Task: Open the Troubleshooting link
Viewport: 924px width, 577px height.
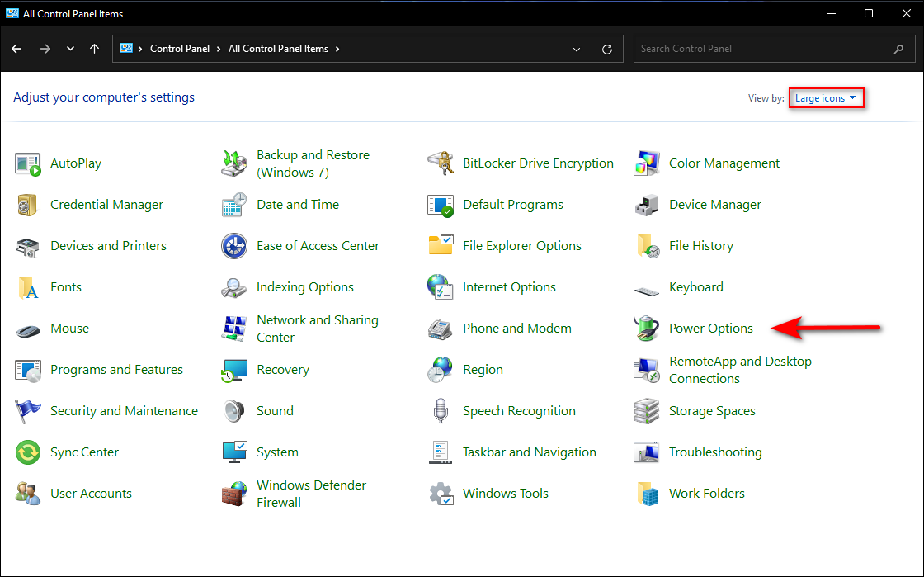Action: point(715,452)
